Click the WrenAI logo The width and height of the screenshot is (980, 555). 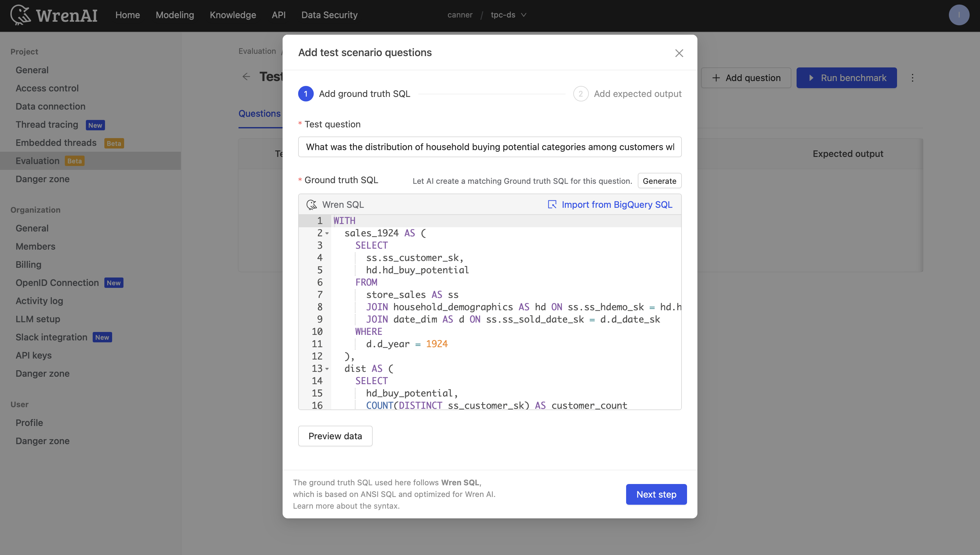click(53, 15)
